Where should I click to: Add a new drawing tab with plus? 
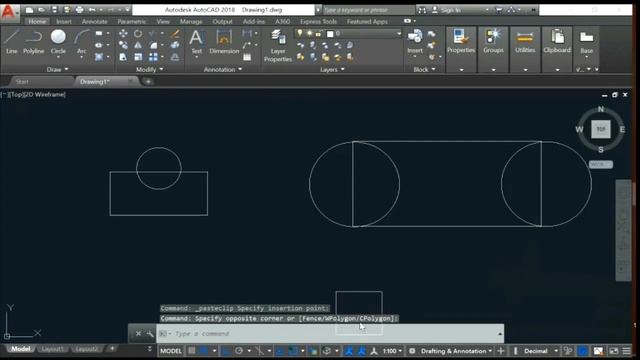[x=148, y=82]
